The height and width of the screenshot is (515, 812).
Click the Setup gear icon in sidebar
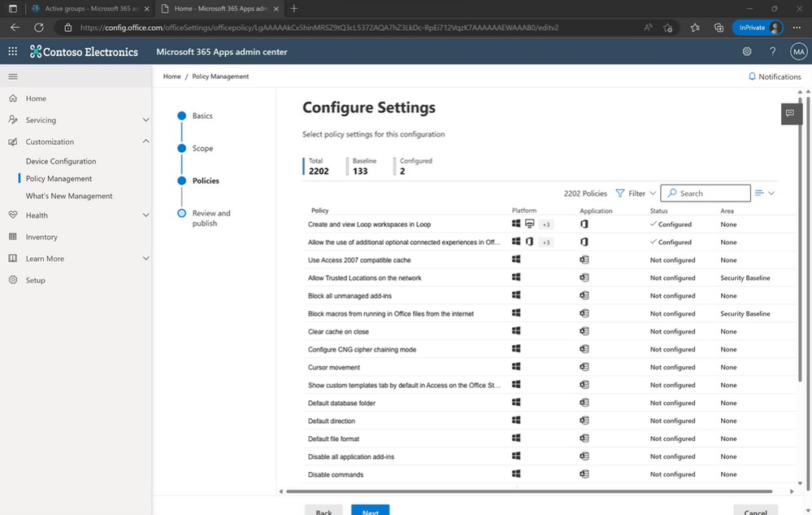point(13,280)
